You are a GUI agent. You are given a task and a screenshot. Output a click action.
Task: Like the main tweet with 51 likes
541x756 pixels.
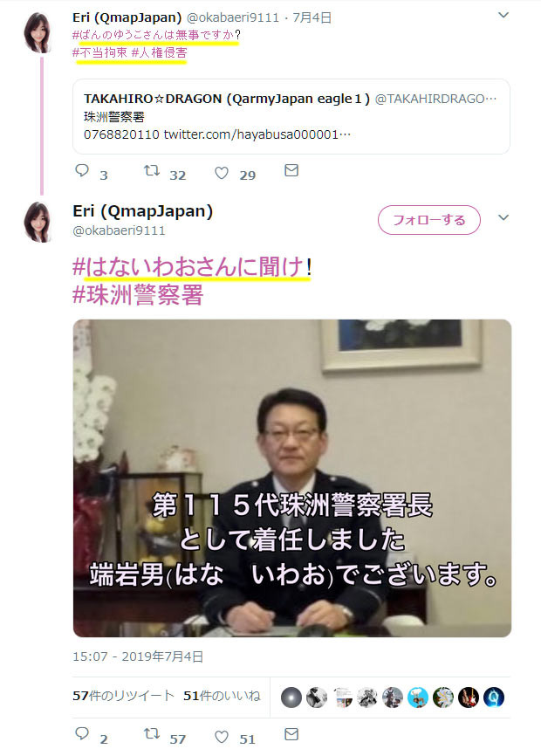tap(222, 737)
